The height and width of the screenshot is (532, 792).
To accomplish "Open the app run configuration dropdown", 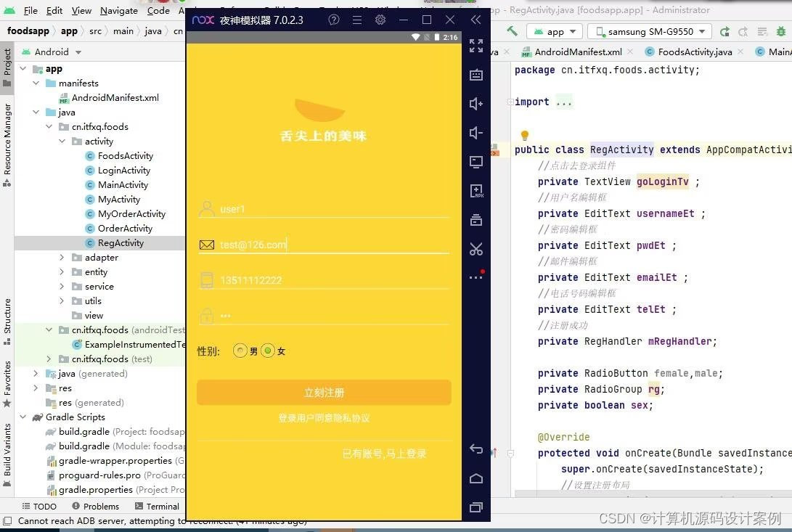I will 555,32.
